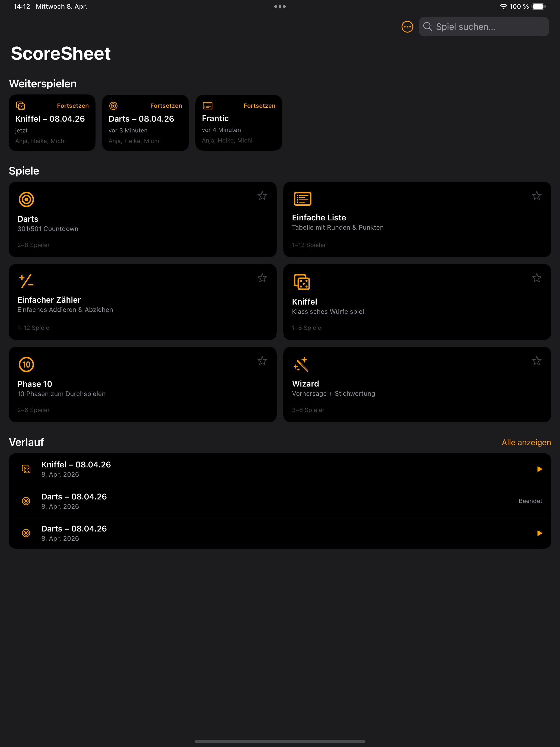Image resolution: width=560 pixels, height=747 pixels.
Task: Toggle the star on the Spiele Kniffel card
Action: 536,278
